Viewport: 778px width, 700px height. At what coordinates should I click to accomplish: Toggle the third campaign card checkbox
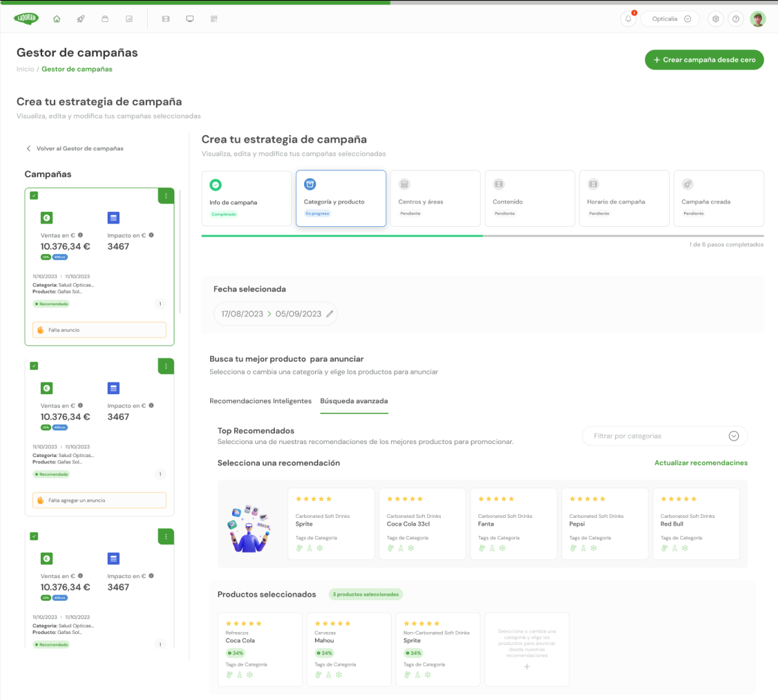coord(34,537)
